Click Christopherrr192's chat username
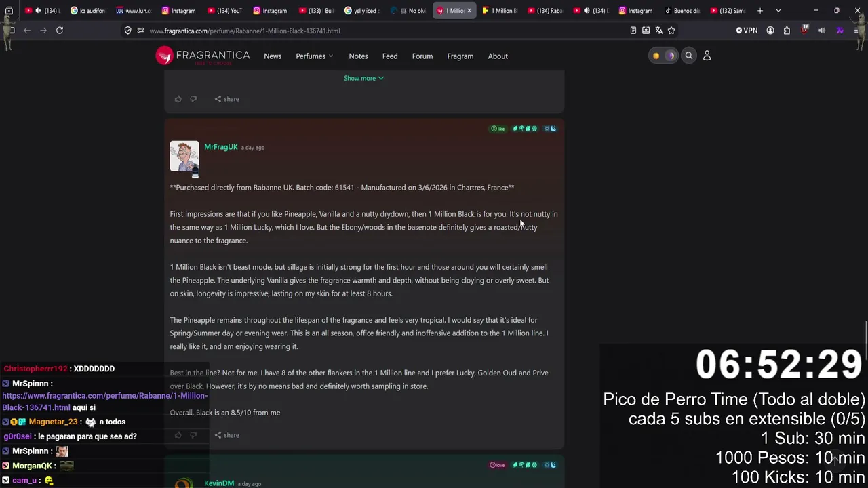Image resolution: width=868 pixels, height=488 pixels. click(35, 369)
